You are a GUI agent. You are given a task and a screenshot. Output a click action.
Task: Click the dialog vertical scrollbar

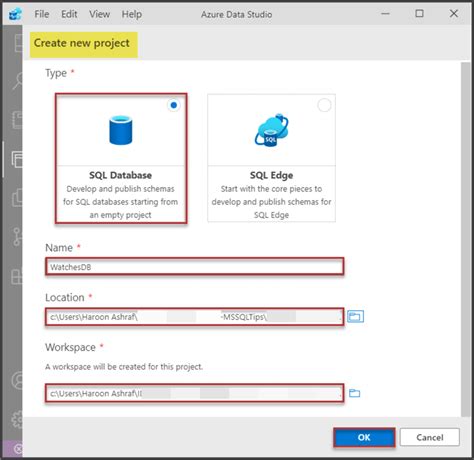point(465,239)
